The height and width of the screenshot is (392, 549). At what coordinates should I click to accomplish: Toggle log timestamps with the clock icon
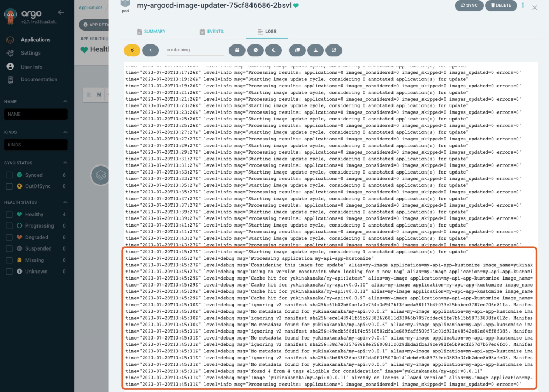pos(255,50)
